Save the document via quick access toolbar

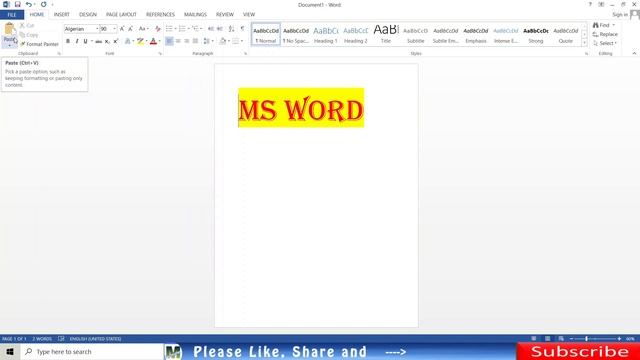[x=17, y=4]
